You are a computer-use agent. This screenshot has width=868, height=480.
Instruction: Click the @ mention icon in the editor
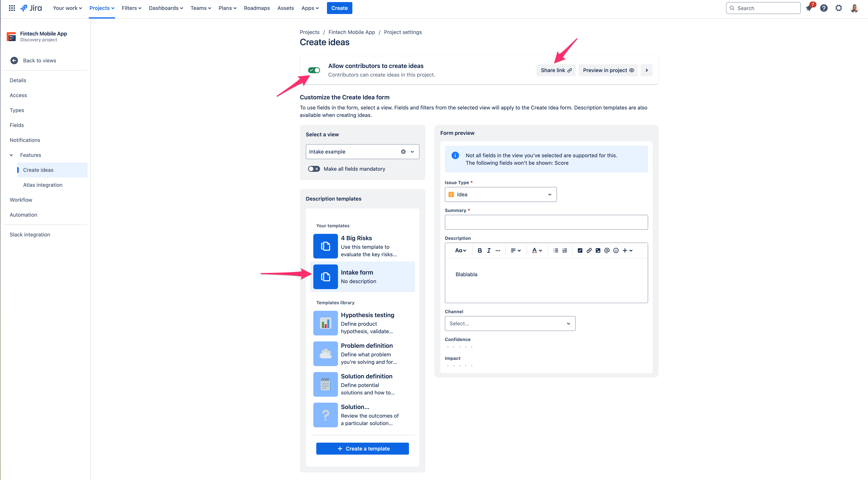[607, 250]
